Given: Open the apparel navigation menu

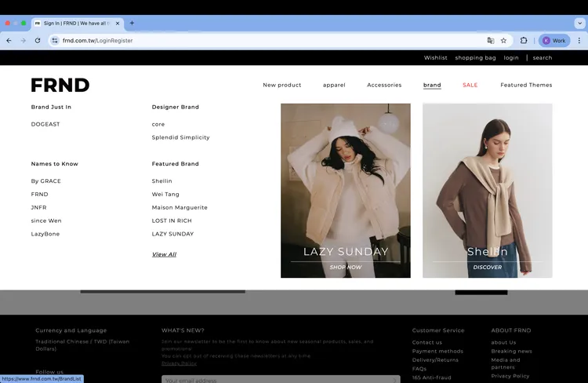Looking at the screenshot, I should 334,85.
